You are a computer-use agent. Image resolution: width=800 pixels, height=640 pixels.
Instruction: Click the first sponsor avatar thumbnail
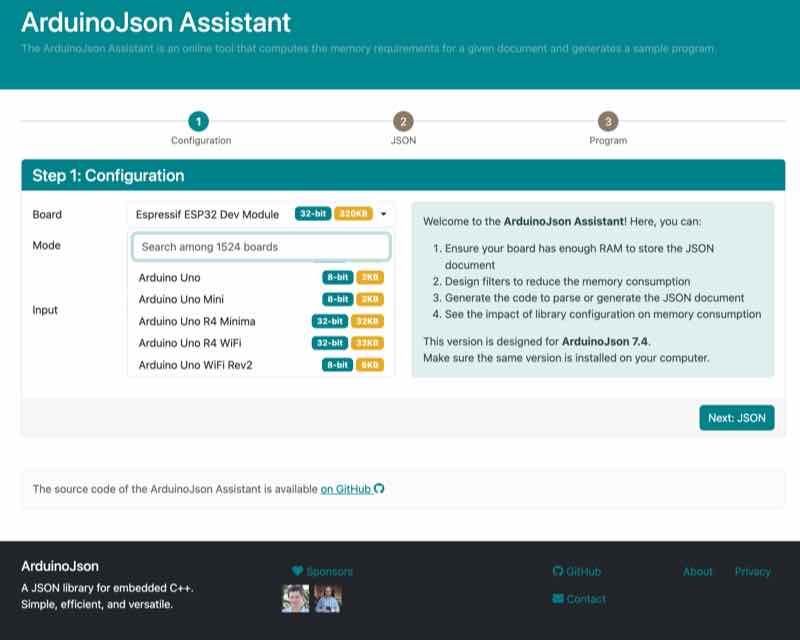293,599
